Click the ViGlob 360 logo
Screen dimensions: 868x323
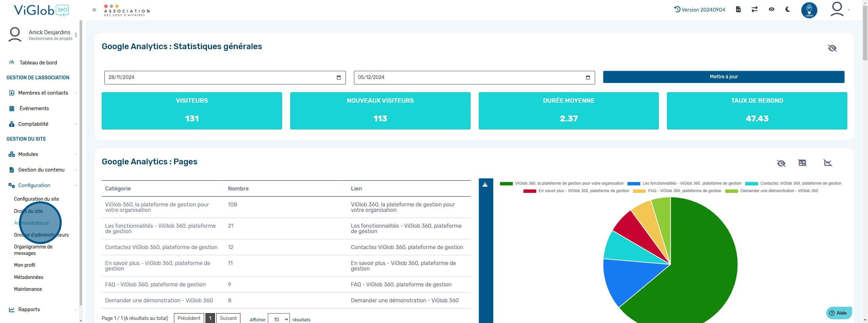tap(41, 10)
